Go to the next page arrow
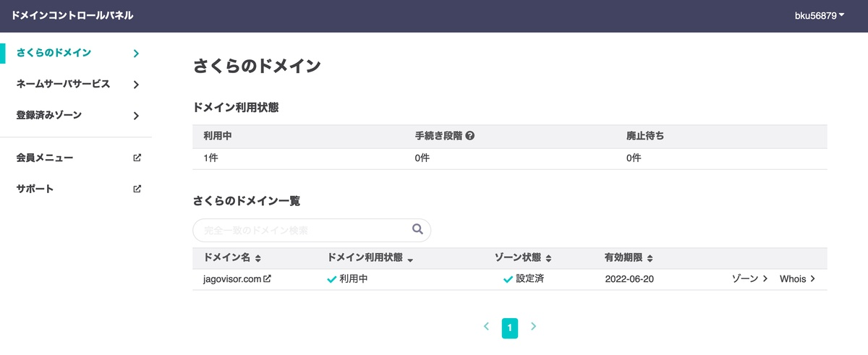This screenshot has height=355, width=868. (x=534, y=327)
